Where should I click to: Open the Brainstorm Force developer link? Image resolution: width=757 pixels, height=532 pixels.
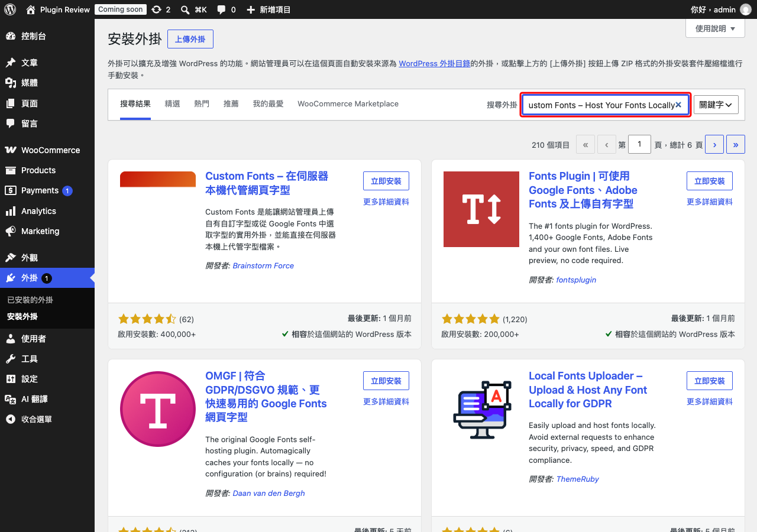click(x=263, y=266)
